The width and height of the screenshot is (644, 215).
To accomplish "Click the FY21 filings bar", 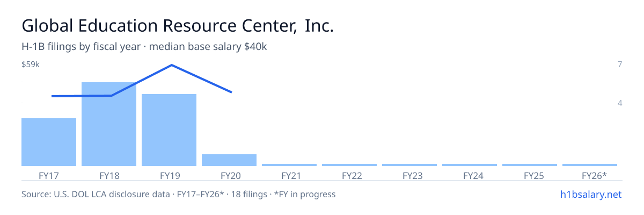I will (x=289, y=165).
